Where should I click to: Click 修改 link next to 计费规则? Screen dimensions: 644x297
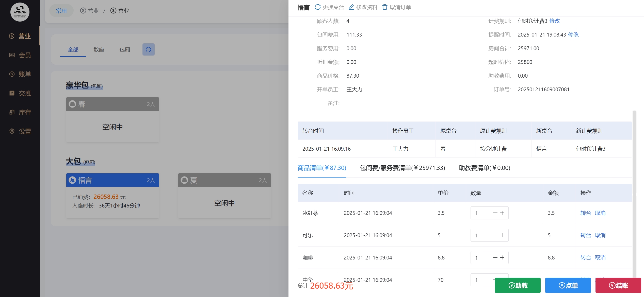tap(555, 21)
